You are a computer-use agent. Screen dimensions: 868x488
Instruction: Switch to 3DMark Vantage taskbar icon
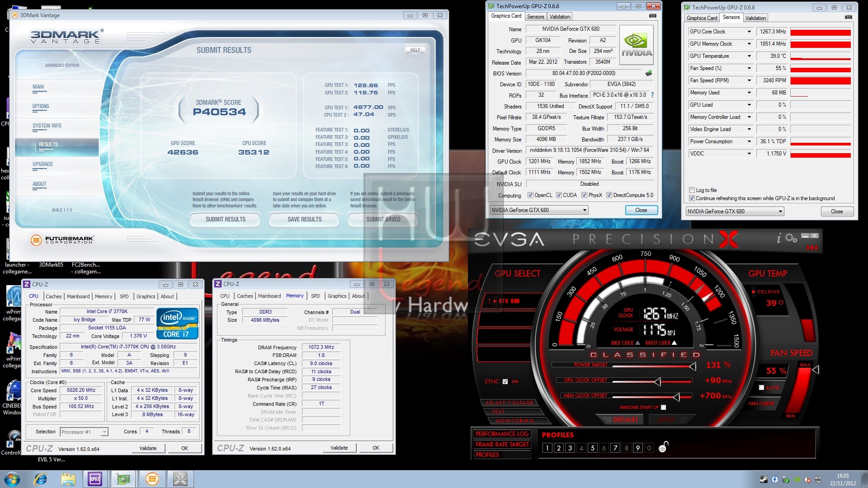pyautogui.click(x=152, y=479)
